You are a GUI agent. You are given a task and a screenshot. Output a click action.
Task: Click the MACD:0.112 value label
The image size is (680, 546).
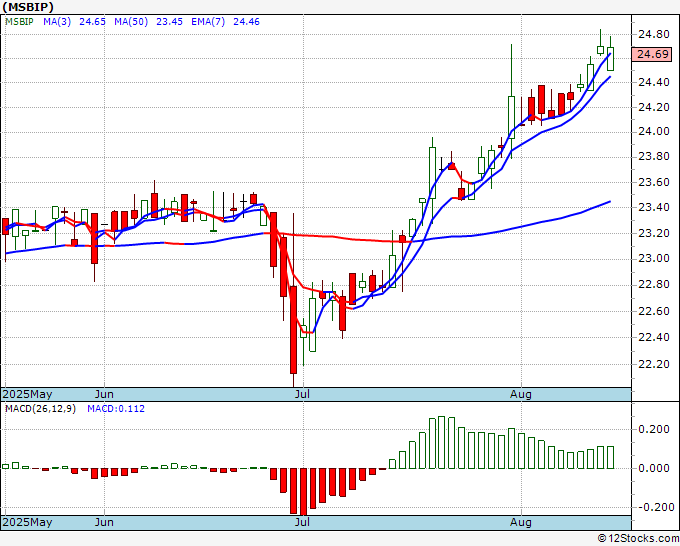click(x=116, y=409)
